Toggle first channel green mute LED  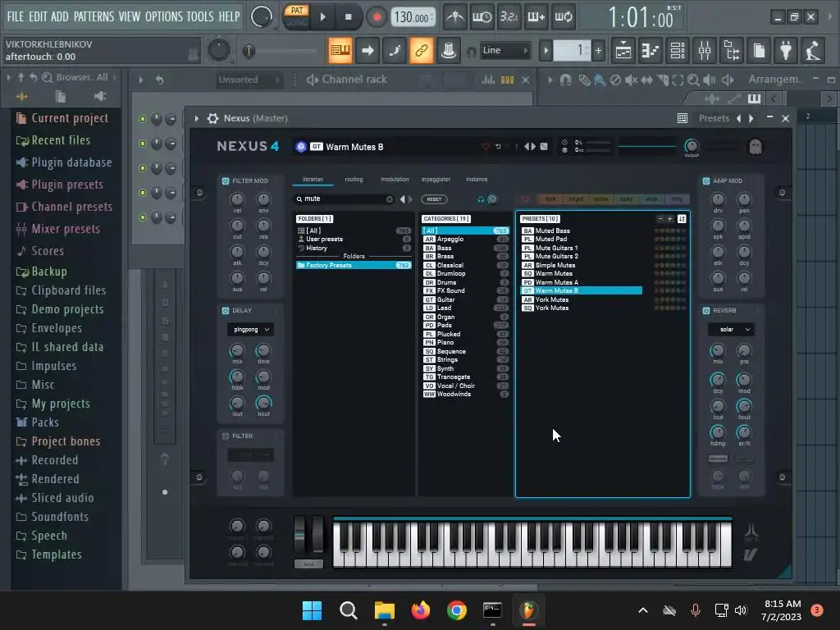point(143,119)
